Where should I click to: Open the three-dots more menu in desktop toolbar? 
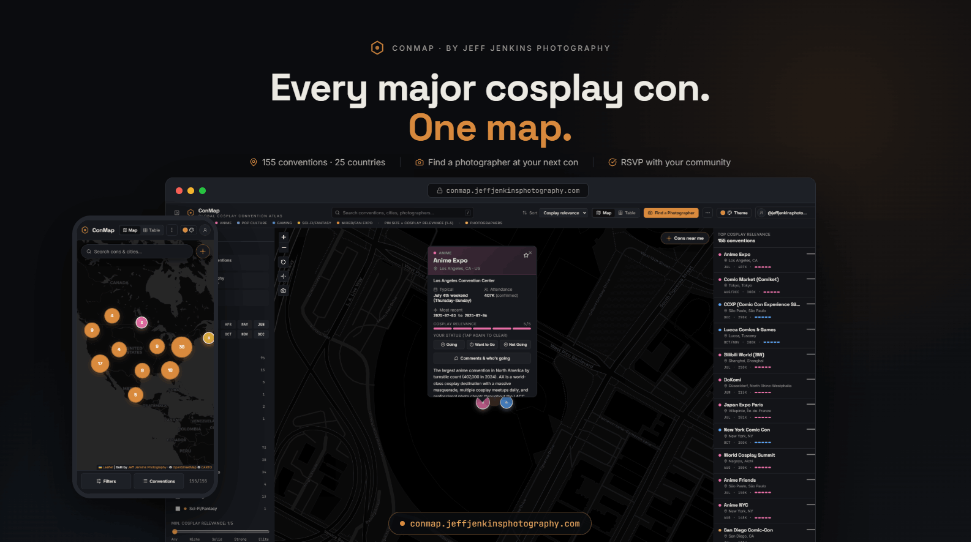pos(707,213)
